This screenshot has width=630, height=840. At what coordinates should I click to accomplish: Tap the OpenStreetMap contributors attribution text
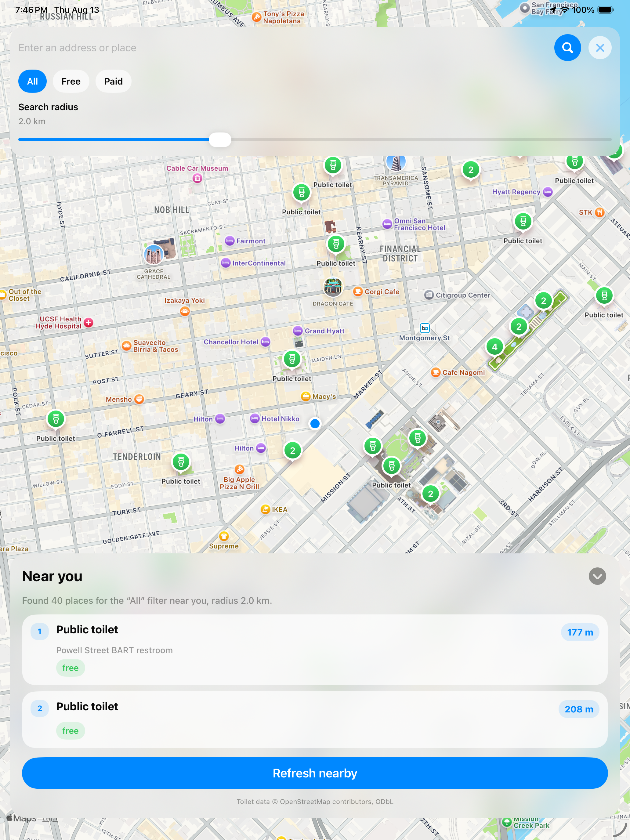315,802
